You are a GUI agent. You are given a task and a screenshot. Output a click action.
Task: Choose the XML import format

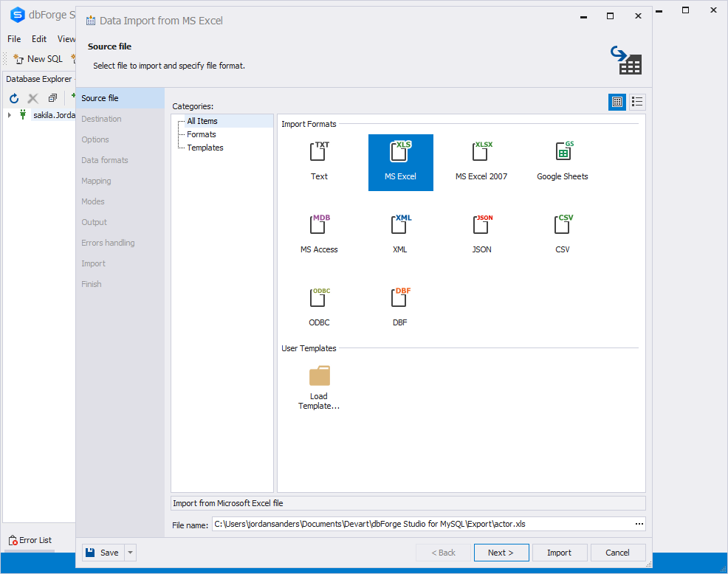(400, 235)
